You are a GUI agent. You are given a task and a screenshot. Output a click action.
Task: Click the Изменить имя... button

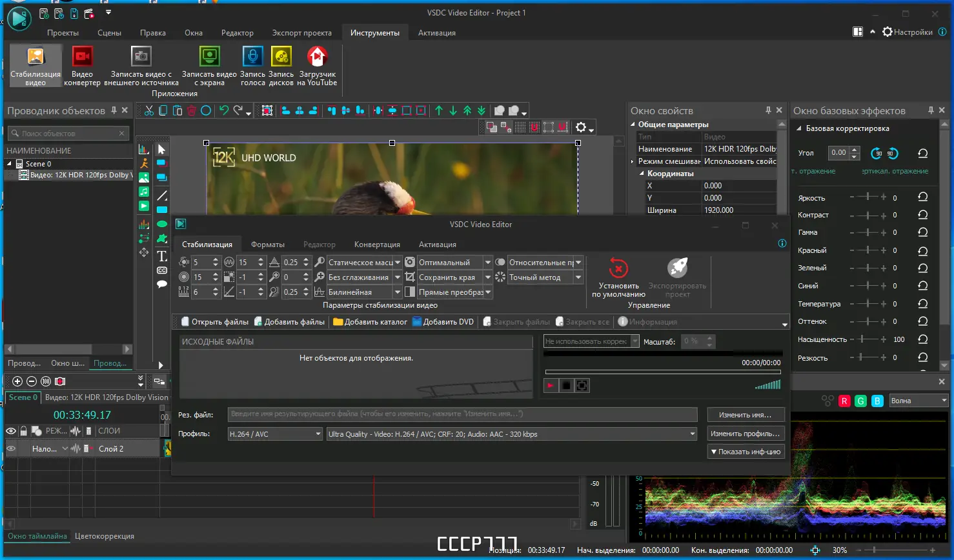coord(746,415)
